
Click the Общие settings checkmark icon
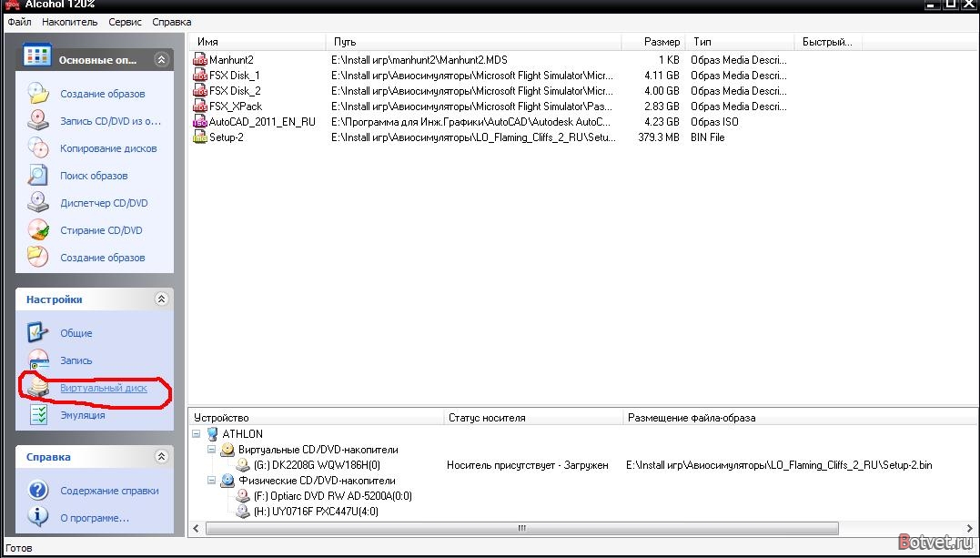[x=38, y=333]
